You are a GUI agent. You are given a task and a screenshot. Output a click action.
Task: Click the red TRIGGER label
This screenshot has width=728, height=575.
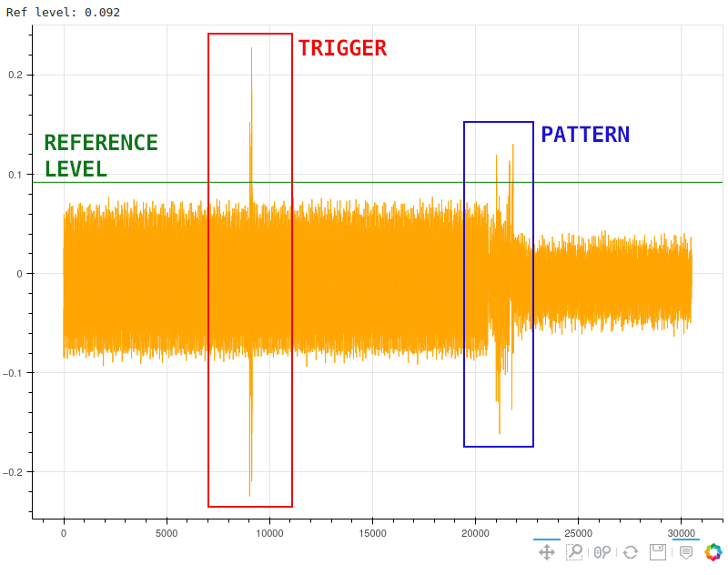[x=342, y=48]
